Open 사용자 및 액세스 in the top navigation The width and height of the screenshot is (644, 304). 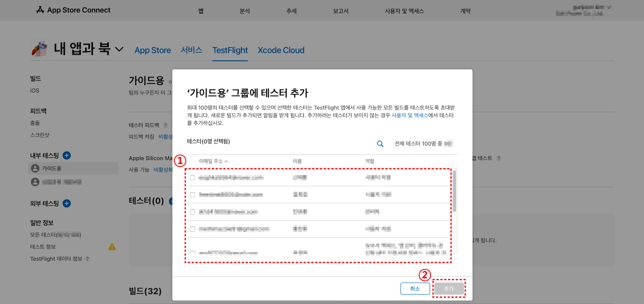(404, 11)
